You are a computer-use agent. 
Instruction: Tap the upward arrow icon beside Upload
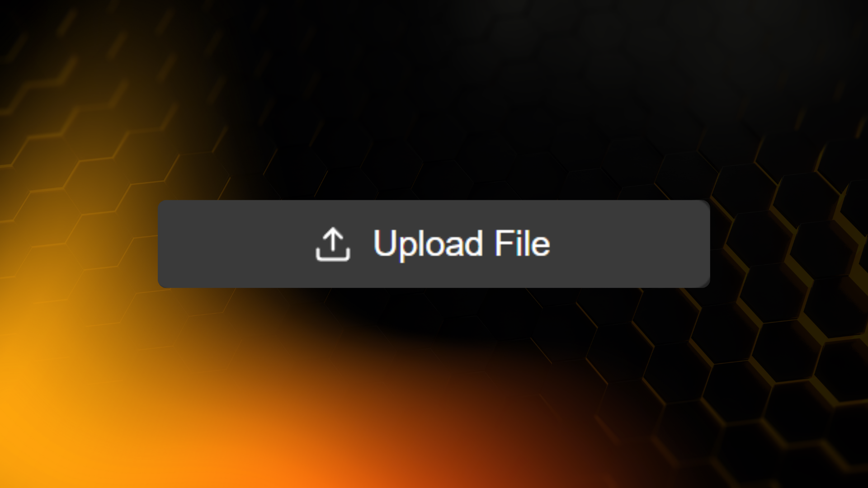pos(333,244)
